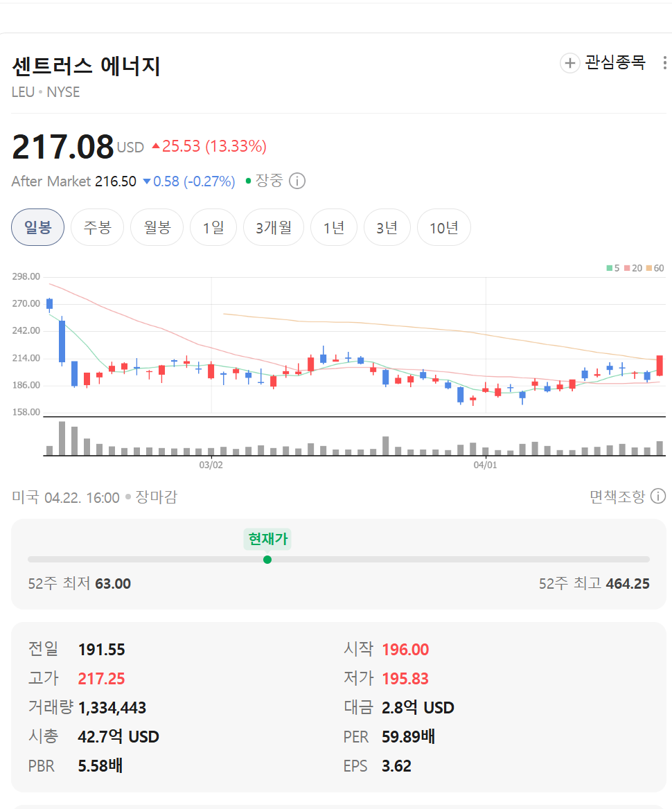Click the 03/02 date label on chart axis
Screen dimensions: 672x809
(x=211, y=465)
